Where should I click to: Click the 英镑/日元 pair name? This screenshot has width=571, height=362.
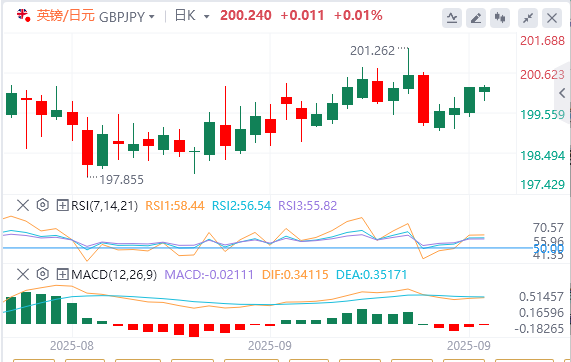[x=66, y=16]
